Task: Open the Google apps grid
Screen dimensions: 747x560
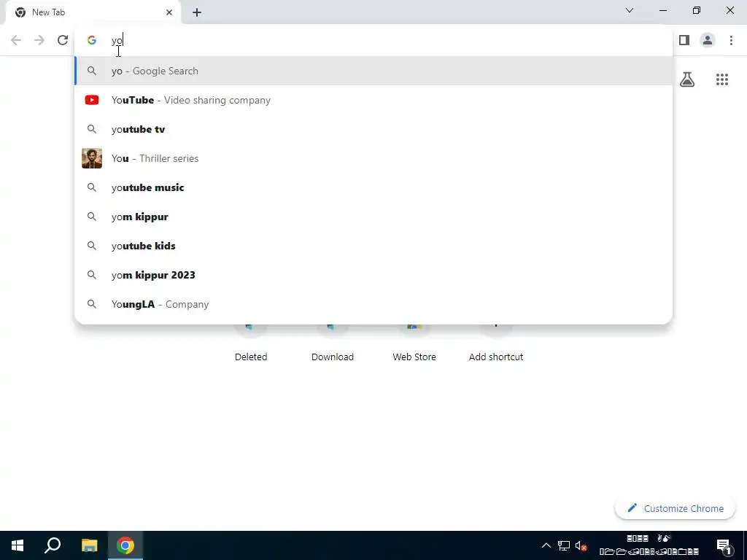Action: [x=722, y=79]
